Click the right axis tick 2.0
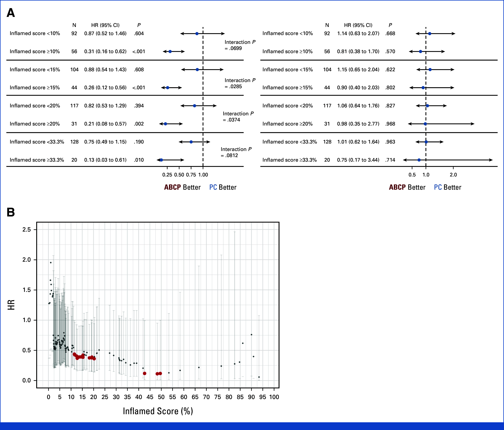Screen dimensions: 504x430 [x=453, y=175]
